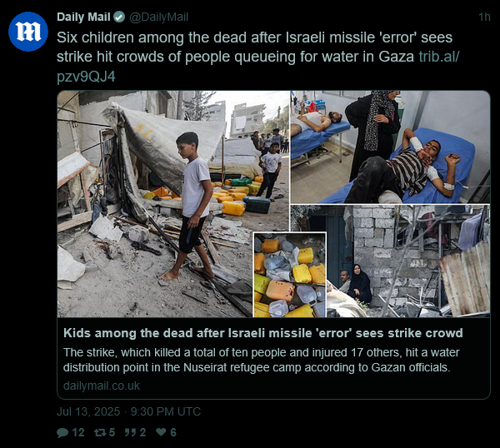Open hospital photo with blue beds
This screenshot has height=448, width=500.
pyautogui.click(x=390, y=147)
